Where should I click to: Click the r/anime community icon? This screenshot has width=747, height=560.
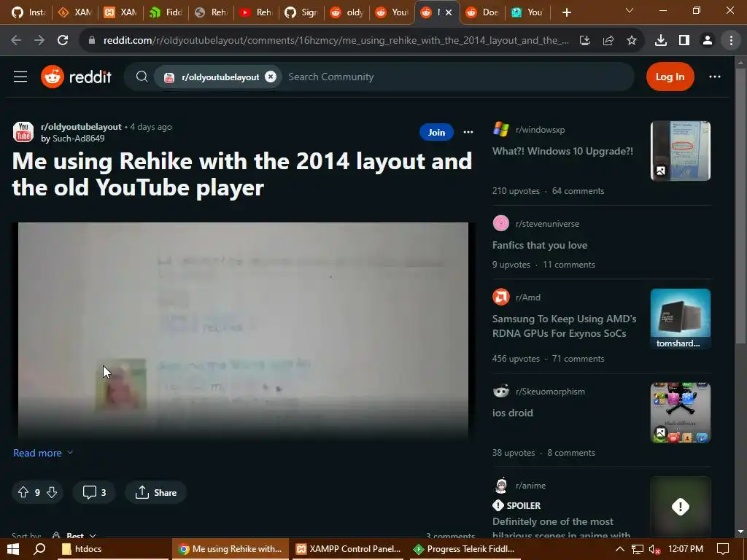click(x=500, y=485)
